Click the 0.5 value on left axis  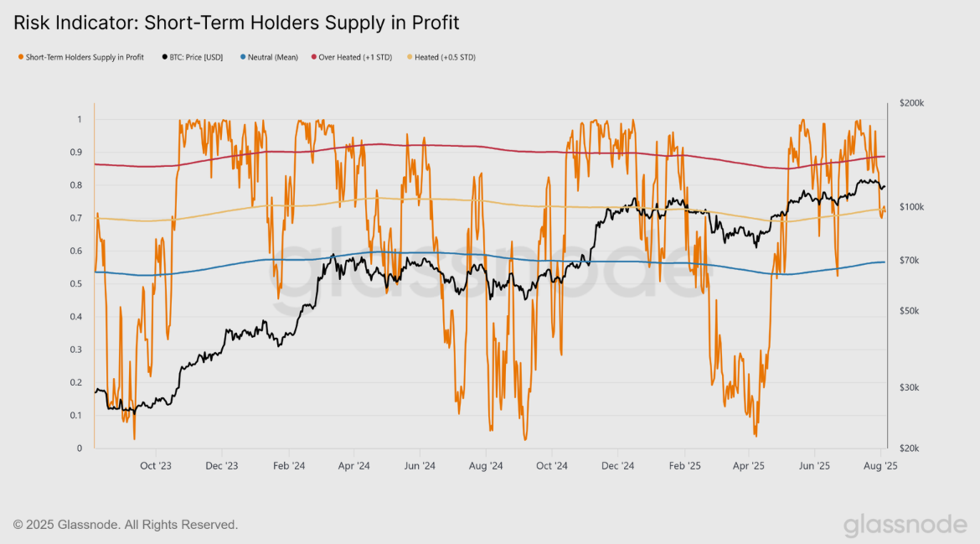click(77, 284)
